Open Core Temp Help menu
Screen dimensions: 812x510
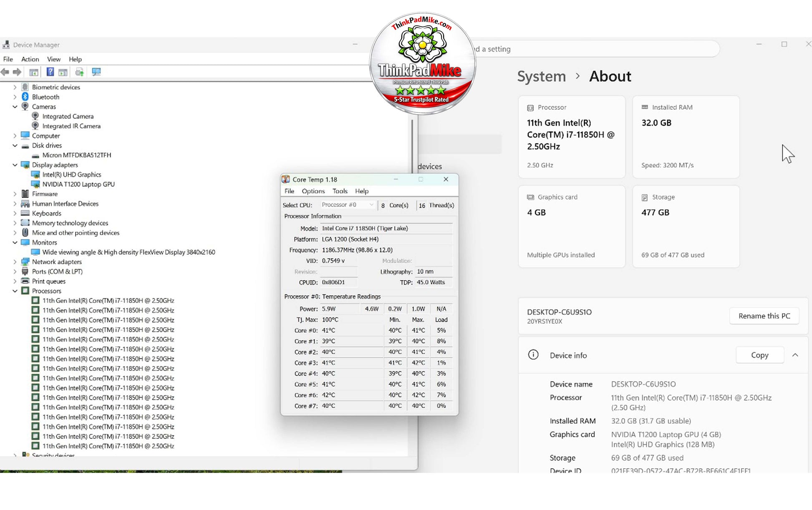tap(362, 191)
